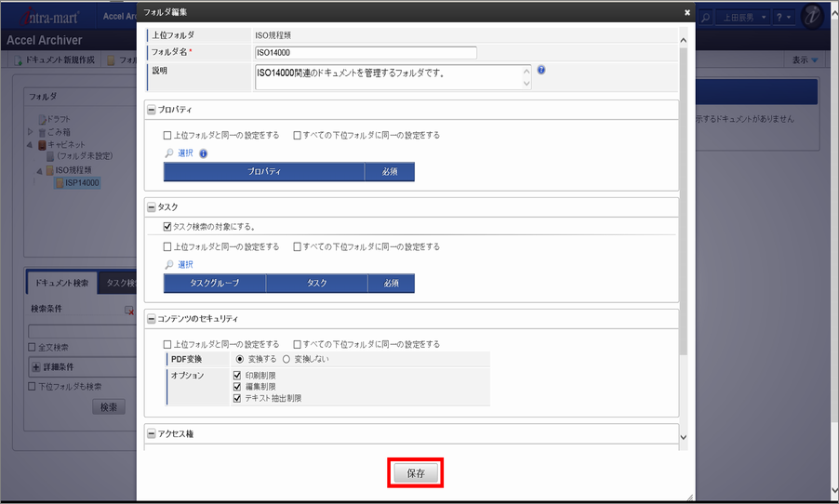Select 変換しない radio button
Viewport: 839px width, 504px height.
(286, 359)
